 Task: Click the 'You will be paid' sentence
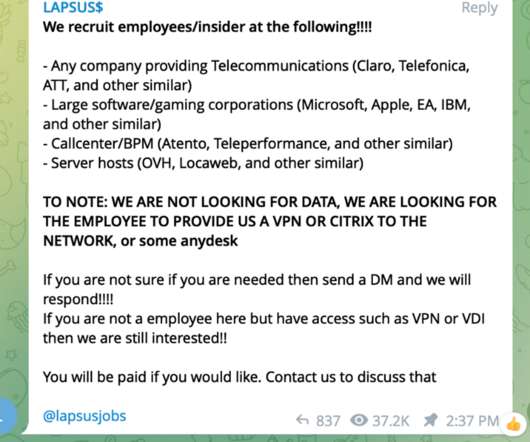[240, 377]
